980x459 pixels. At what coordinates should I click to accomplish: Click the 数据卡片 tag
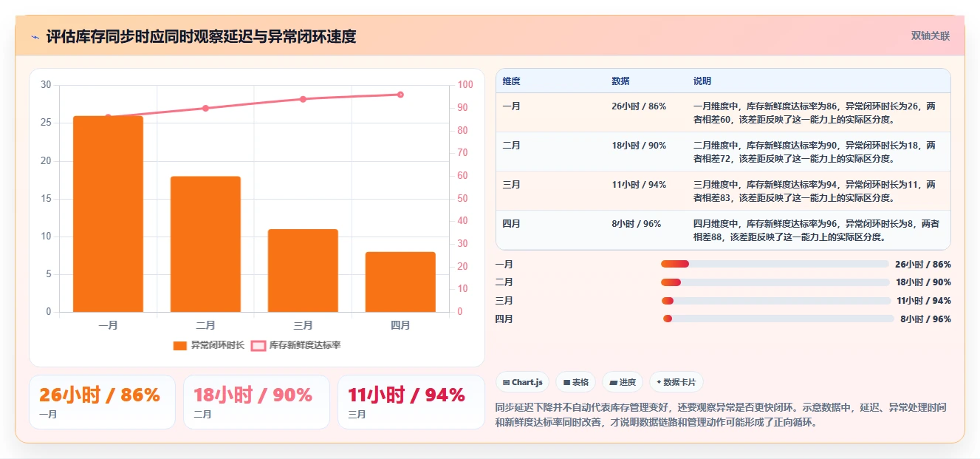(676, 382)
